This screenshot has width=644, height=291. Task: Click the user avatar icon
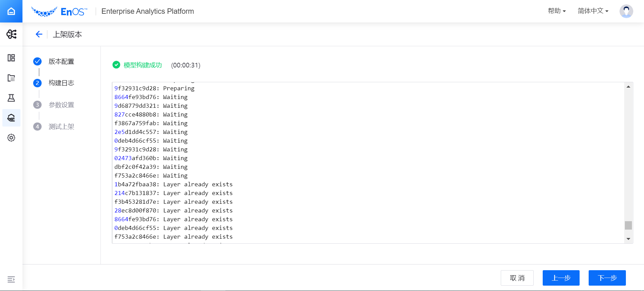(626, 11)
